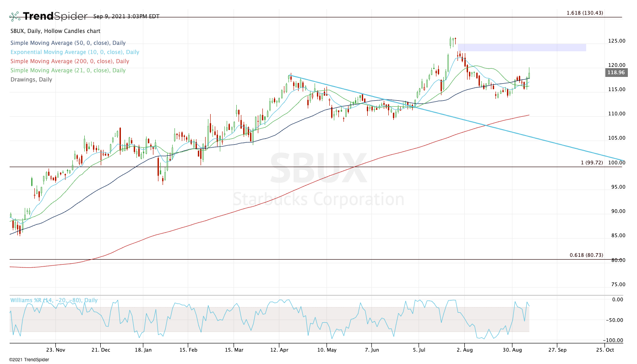The width and height of the screenshot is (637, 364).
Task: Toggle the Simple Moving Average (200) legend entry
Action: pos(70,61)
